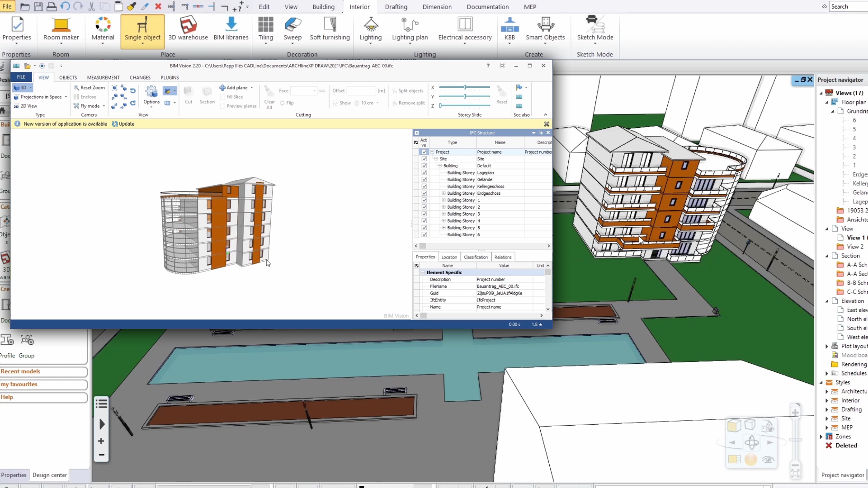The width and height of the screenshot is (868, 488).
Task: Click the BIM Vision help question mark
Action: pos(488,66)
